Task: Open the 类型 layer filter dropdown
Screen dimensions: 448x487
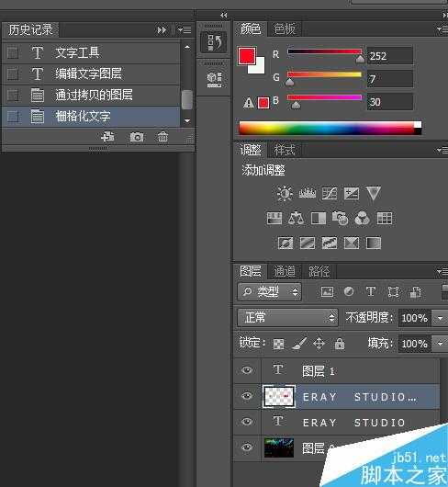Action: (x=269, y=291)
